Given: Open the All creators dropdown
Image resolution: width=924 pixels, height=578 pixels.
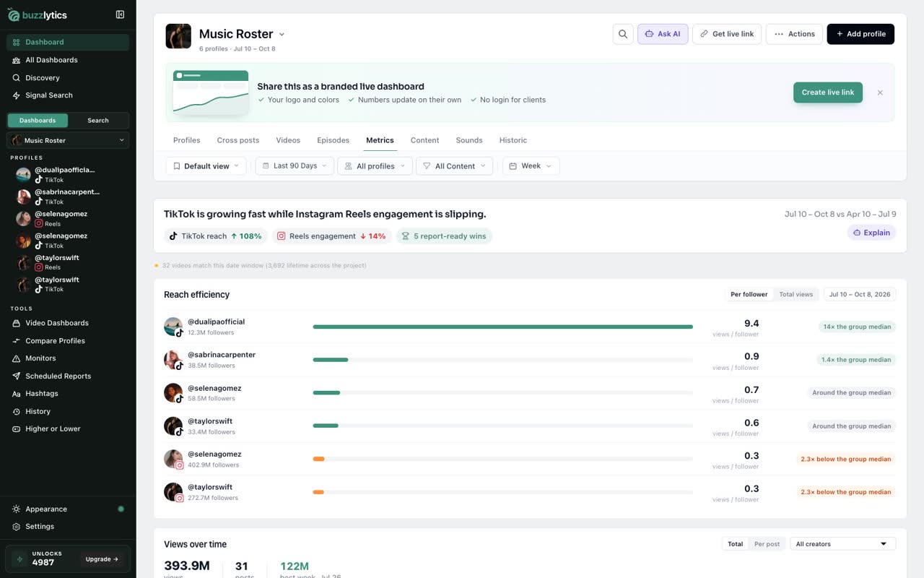Looking at the screenshot, I should [842, 544].
